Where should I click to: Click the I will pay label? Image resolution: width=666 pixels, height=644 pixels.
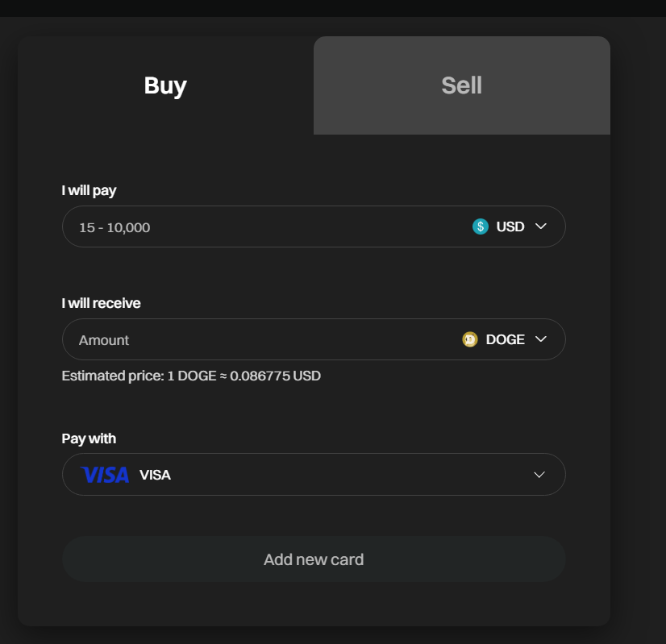tap(89, 190)
